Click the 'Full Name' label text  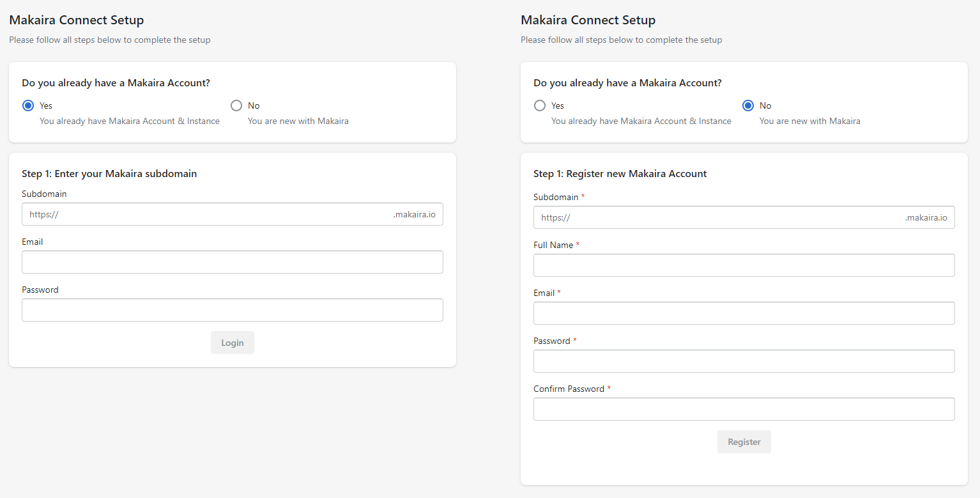click(553, 245)
